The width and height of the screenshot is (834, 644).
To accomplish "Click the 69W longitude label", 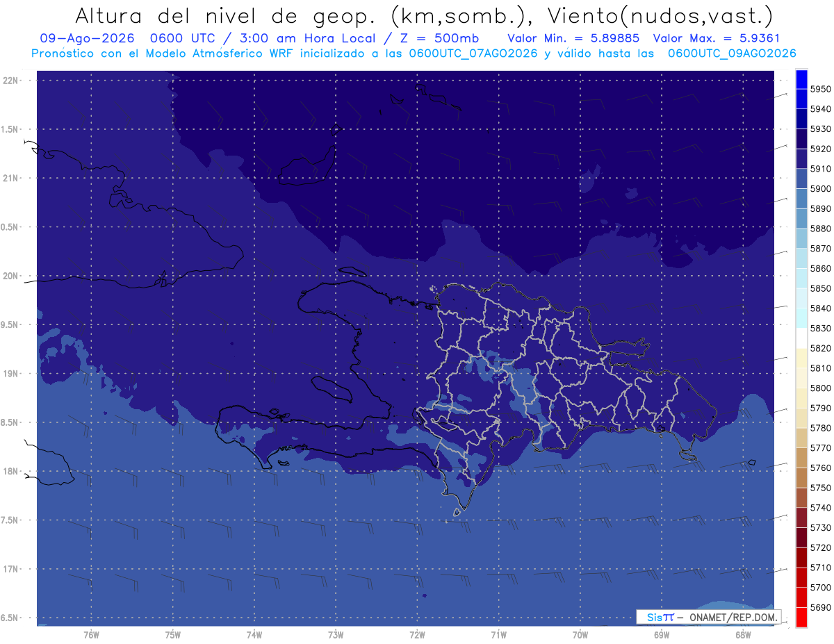I will [x=662, y=634].
